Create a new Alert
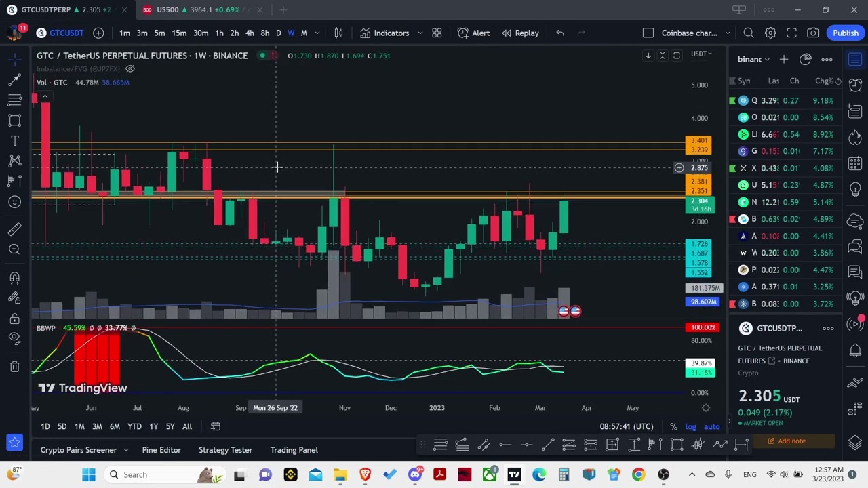This screenshot has height=488, width=868. pyautogui.click(x=473, y=33)
